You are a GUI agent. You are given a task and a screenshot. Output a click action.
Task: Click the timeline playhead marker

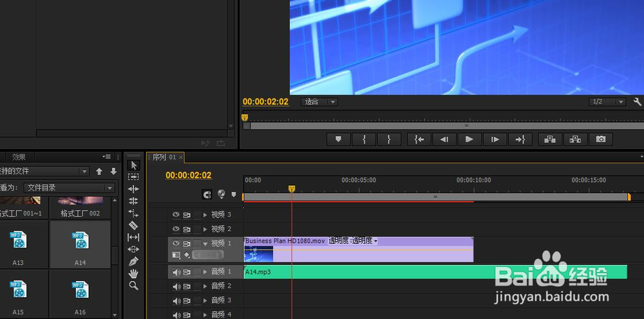[292, 188]
